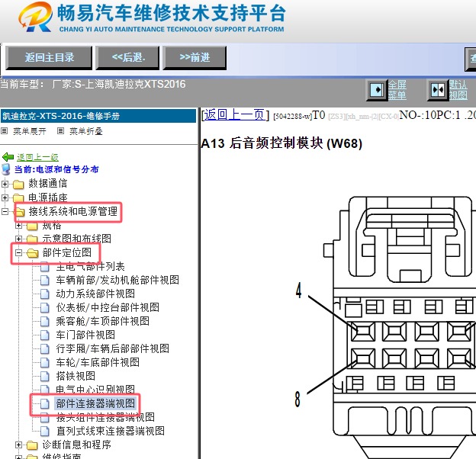This screenshot has height=459, width=476.
Task: Open 接头组件连接器端视图 page
Action: tap(105, 417)
